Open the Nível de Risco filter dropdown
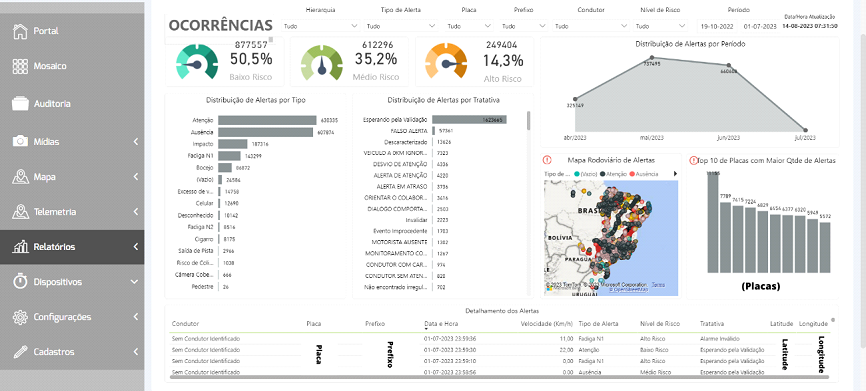The width and height of the screenshot is (866, 391). [660, 26]
